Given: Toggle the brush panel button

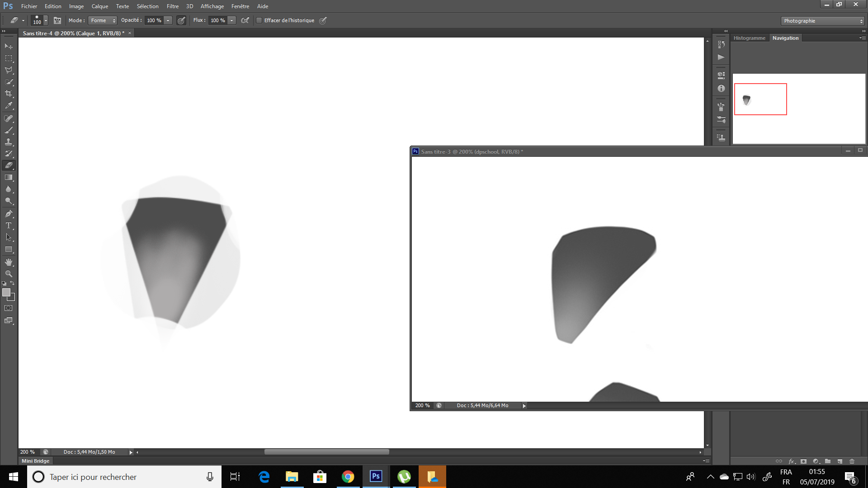Looking at the screenshot, I should coord(57,20).
